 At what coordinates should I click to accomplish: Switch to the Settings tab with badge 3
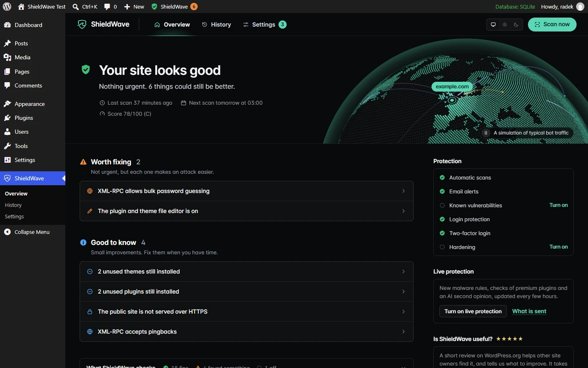265,25
